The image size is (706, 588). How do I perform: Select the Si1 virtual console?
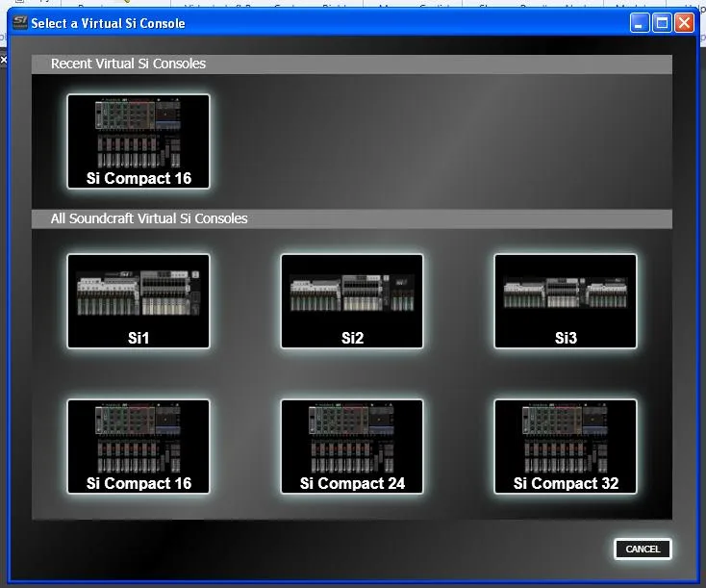[139, 301]
